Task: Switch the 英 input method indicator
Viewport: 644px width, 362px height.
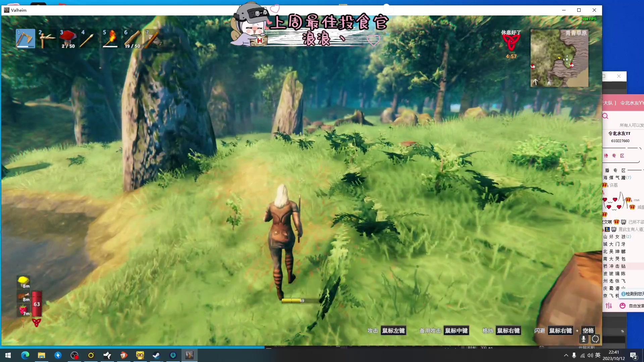Action: point(598,355)
